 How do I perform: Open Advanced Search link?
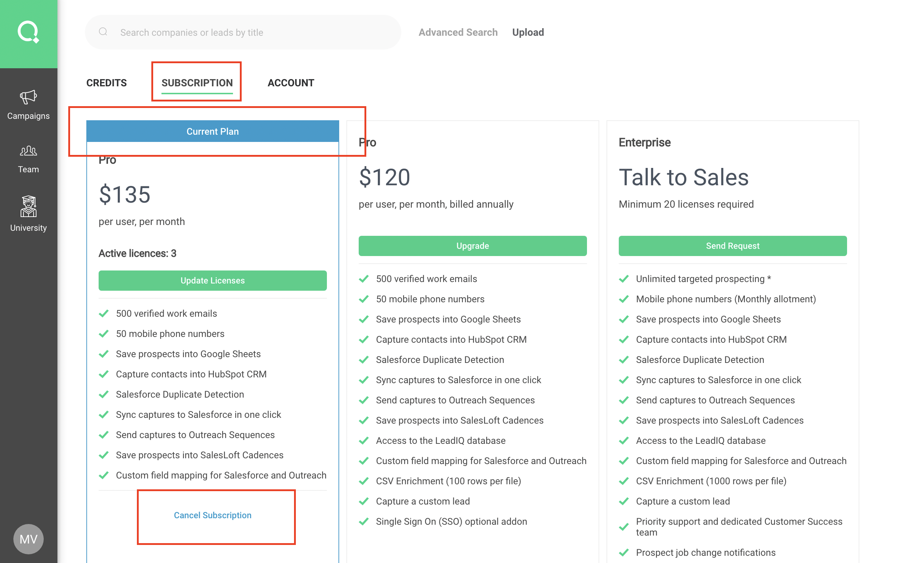[458, 32]
